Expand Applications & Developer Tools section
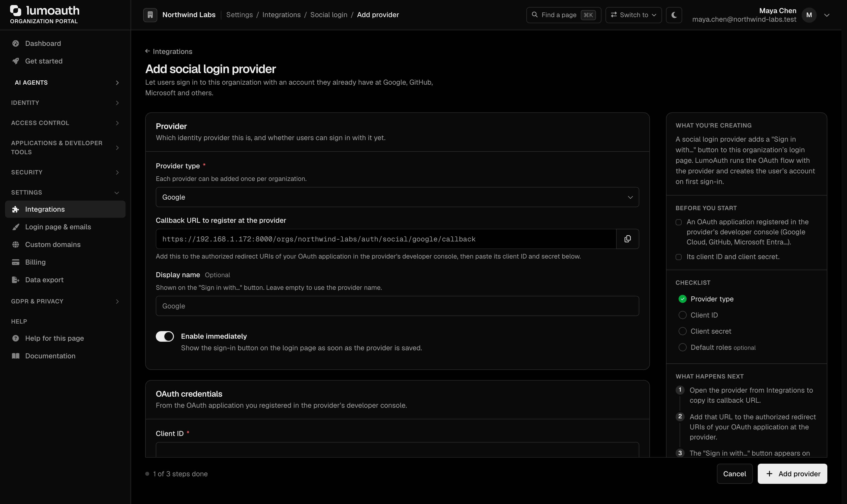The image size is (847, 504). pos(65,147)
